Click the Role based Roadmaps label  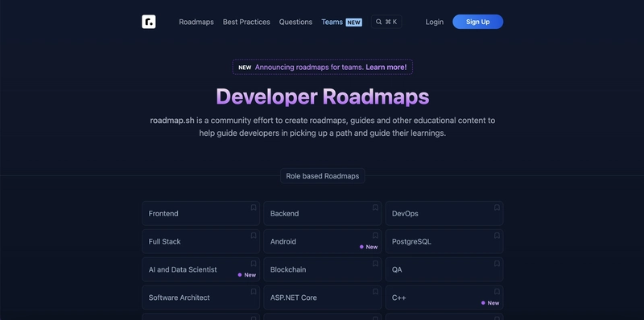tap(323, 176)
